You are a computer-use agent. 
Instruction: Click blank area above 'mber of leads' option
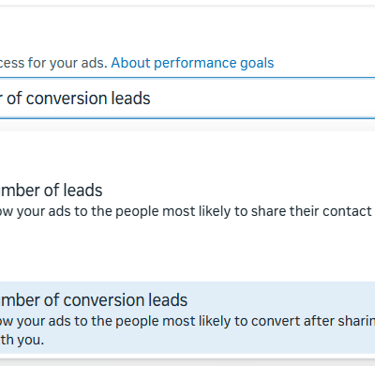pyautogui.click(x=187, y=155)
